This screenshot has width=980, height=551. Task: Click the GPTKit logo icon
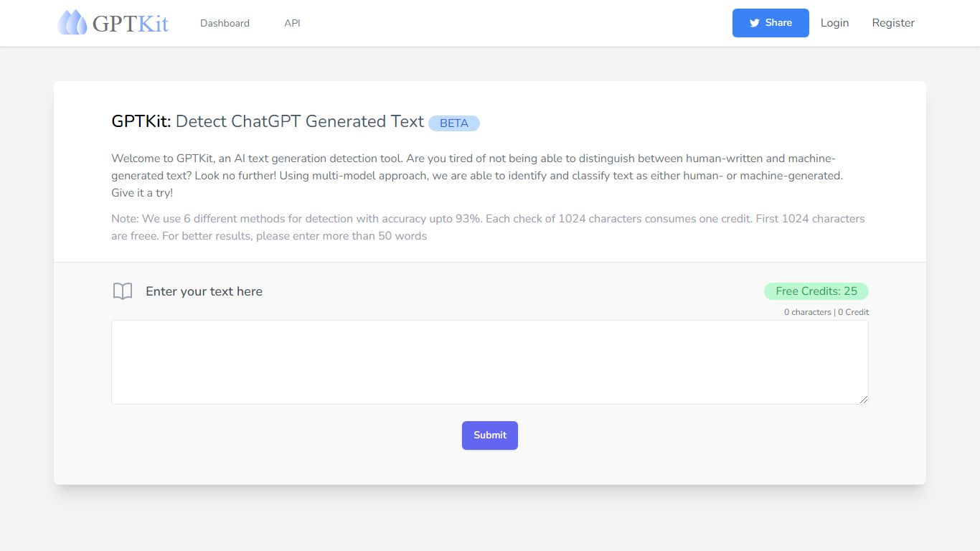[71, 22]
